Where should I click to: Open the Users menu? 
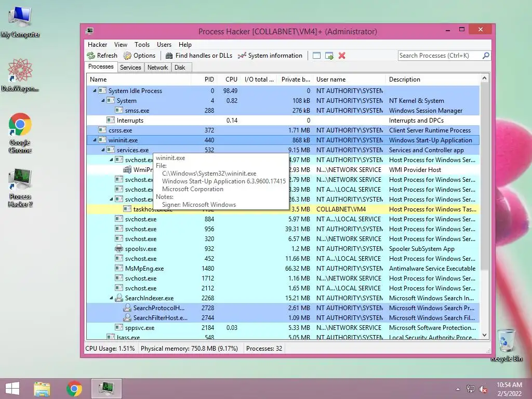click(x=164, y=45)
